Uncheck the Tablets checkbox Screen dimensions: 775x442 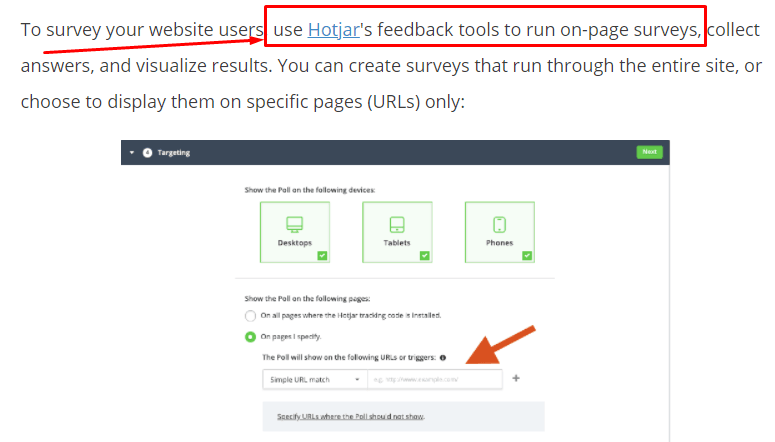tap(425, 255)
